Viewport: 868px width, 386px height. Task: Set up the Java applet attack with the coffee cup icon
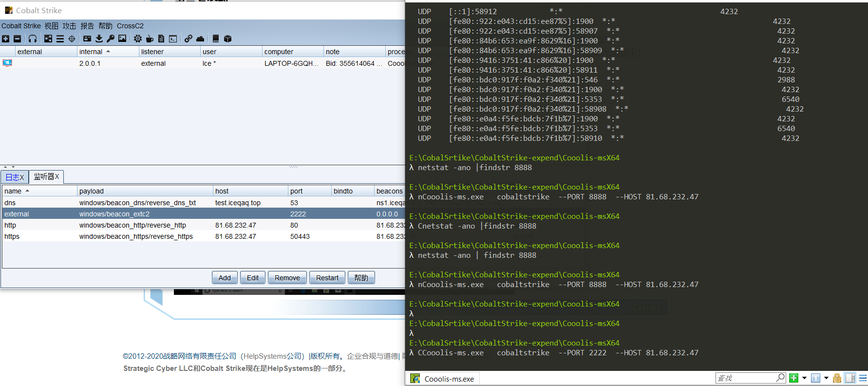(x=150, y=39)
